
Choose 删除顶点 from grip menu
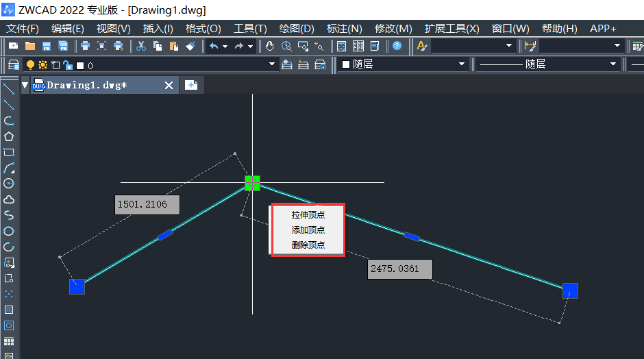pyautogui.click(x=308, y=245)
